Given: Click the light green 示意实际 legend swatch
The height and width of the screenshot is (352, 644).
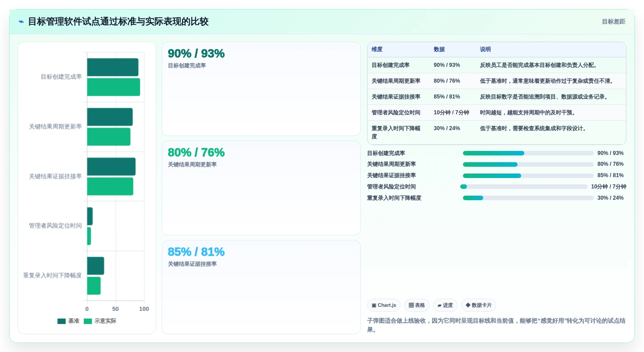Looking at the screenshot, I should pyautogui.click(x=88, y=321).
